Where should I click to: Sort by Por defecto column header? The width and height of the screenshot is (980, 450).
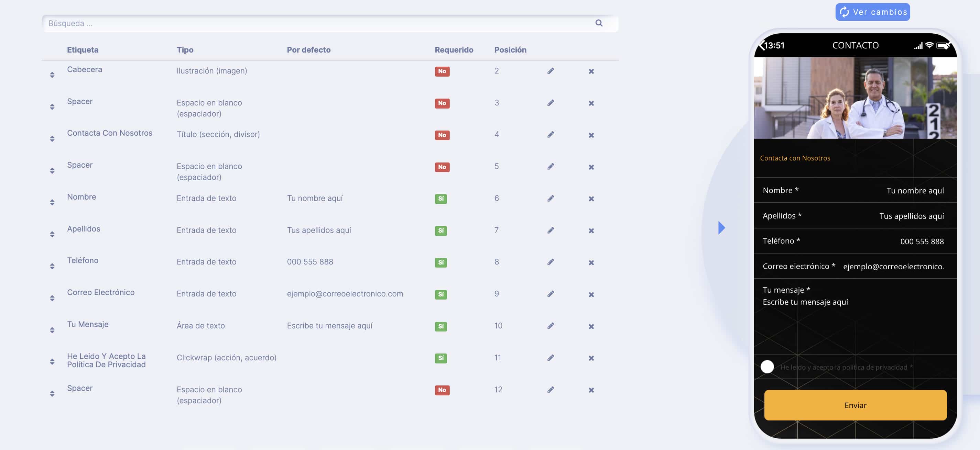click(x=308, y=50)
